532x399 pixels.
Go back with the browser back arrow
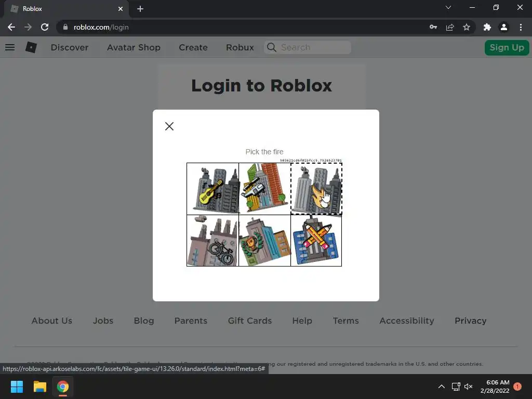[11, 27]
